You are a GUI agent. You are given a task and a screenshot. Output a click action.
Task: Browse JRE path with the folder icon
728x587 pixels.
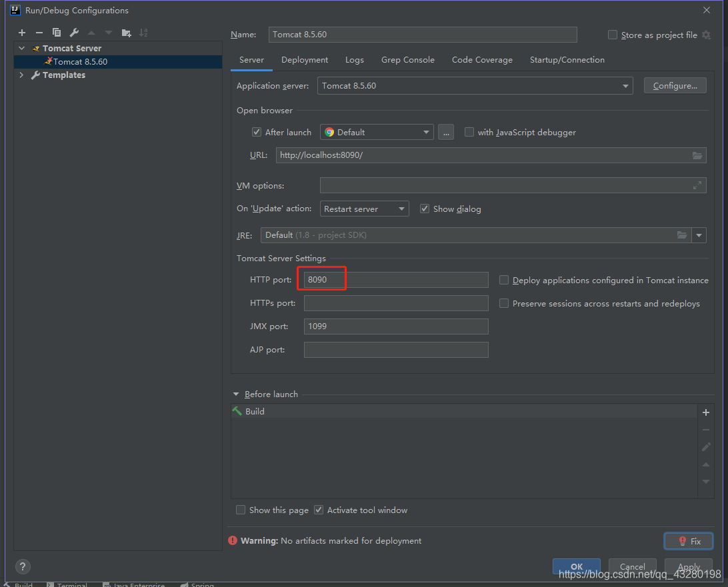point(681,235)
